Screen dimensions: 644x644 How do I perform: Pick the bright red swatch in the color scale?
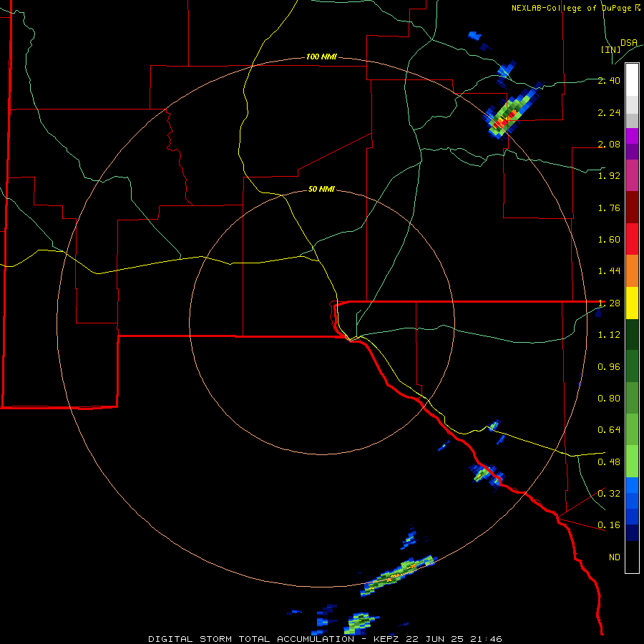[632, 239]
